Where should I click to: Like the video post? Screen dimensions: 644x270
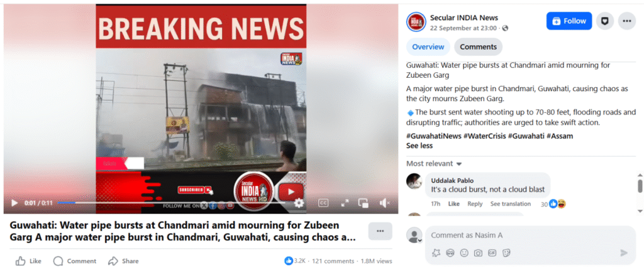coord(28,261)
